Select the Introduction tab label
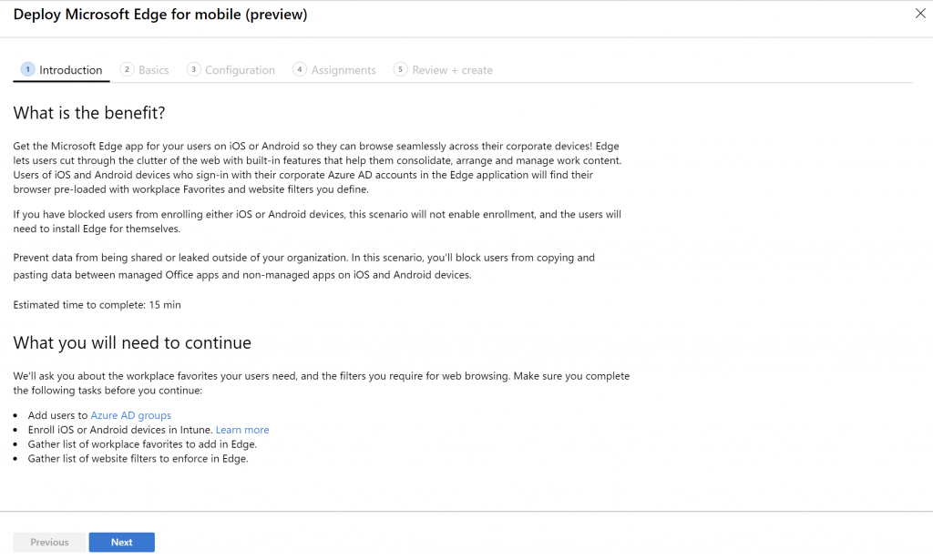933x560 pixels. coord(70,70)
